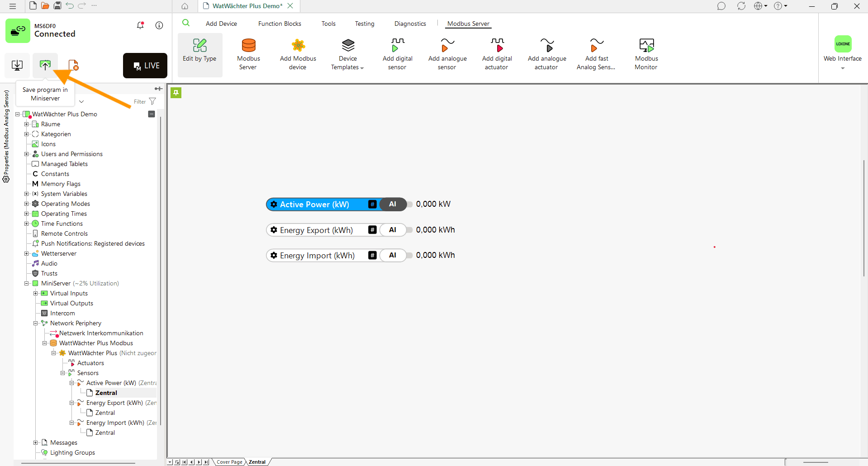Viewport: 868px width, 466px height.
Task: Click the tree's horizontal scrollbar
Action: [78, 463]
